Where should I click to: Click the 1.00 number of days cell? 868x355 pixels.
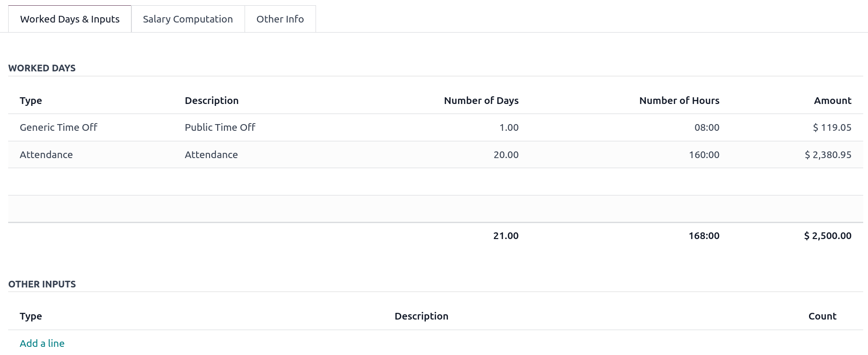pos(509,127)
